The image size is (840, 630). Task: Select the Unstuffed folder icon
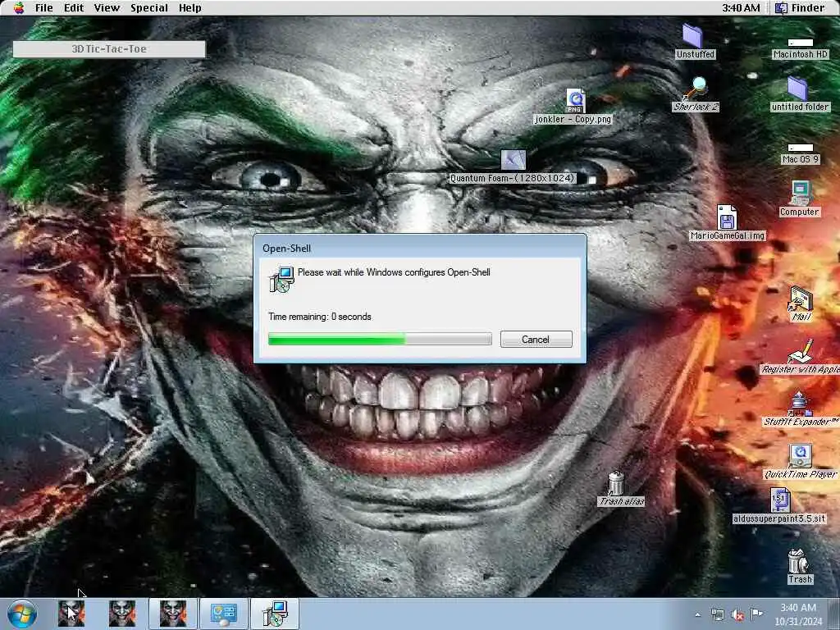693,35
